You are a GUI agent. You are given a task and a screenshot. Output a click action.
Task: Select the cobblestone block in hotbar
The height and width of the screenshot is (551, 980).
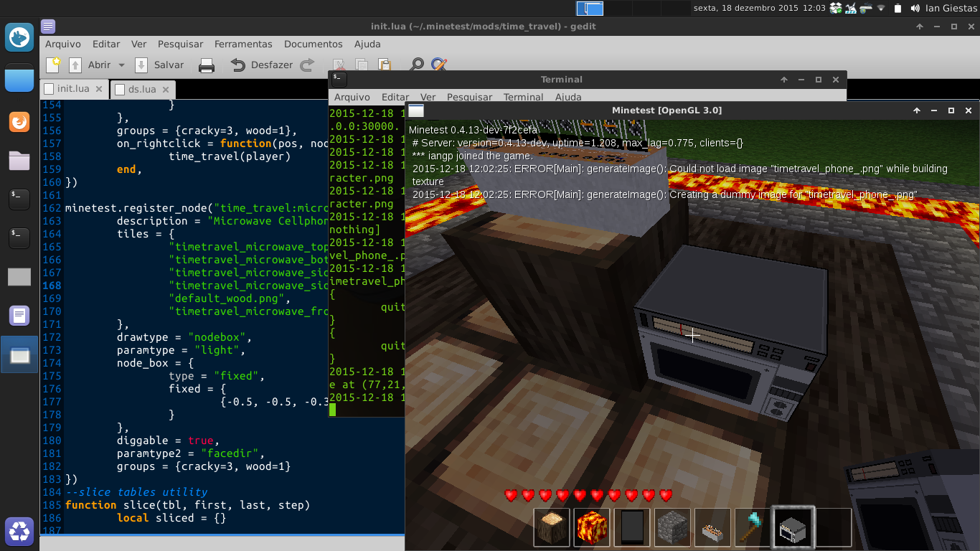point(672,527)
